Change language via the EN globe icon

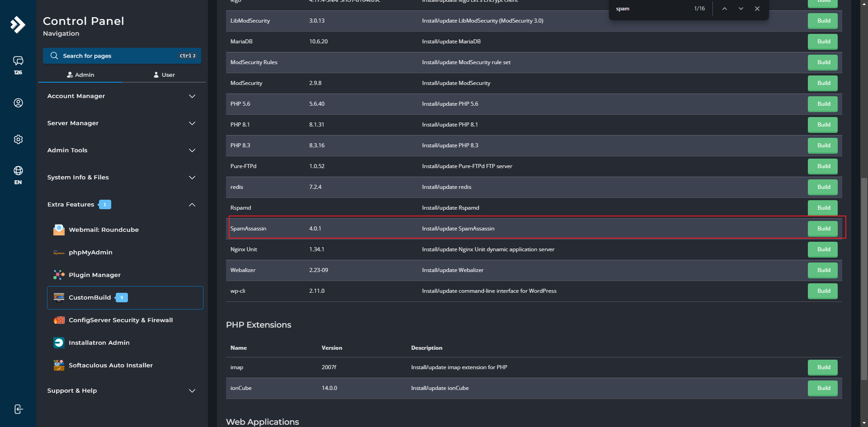coord(18,175)
